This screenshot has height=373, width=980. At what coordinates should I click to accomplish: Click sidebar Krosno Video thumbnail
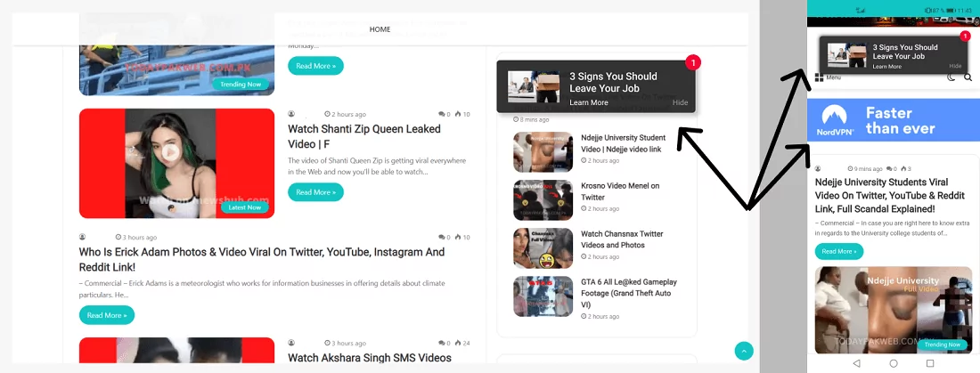pos(543,200)
